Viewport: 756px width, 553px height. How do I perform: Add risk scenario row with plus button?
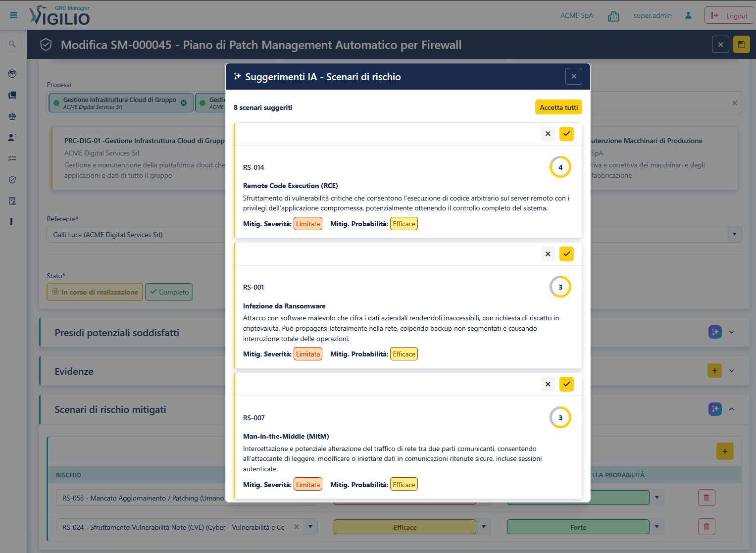[x=725, y=451]
